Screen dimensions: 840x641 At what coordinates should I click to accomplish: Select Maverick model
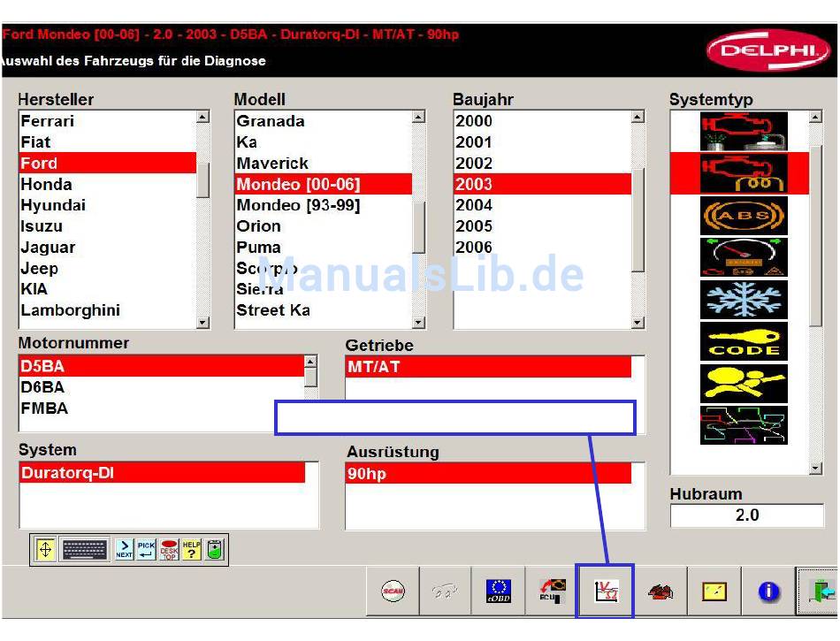click(324, 163)
